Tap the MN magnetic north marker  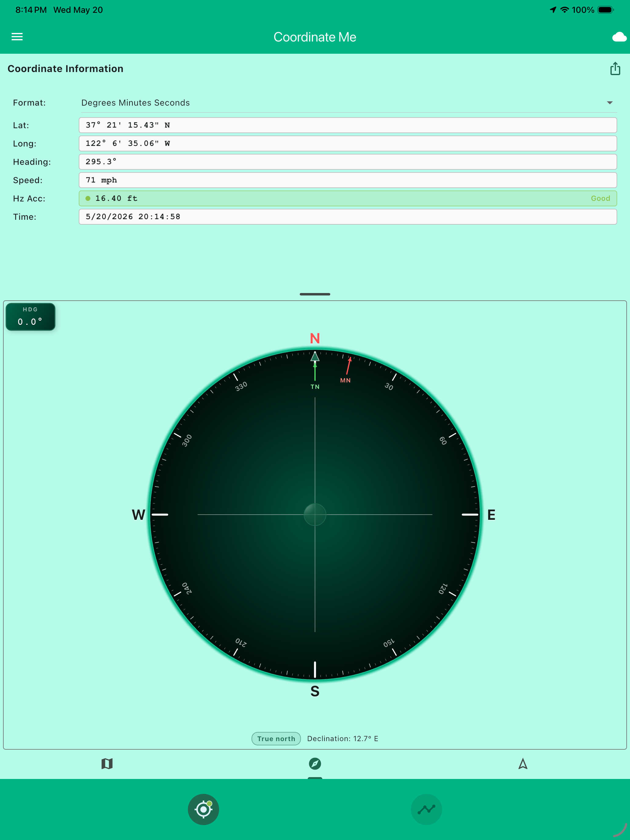tap(345, 380)
